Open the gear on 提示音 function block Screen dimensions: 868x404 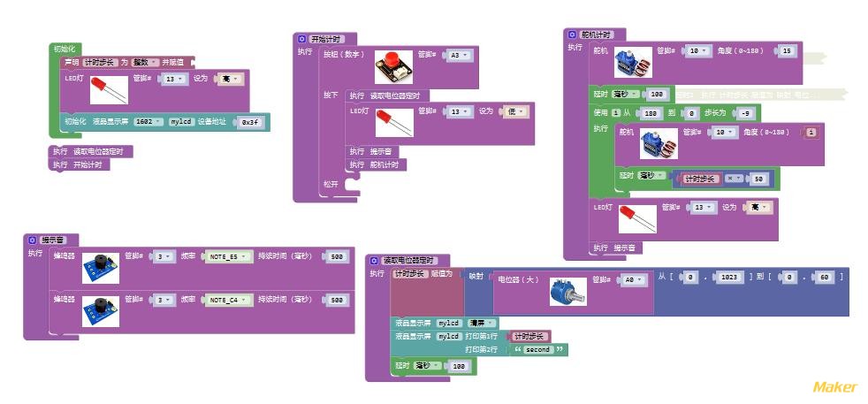click(32, 240)
